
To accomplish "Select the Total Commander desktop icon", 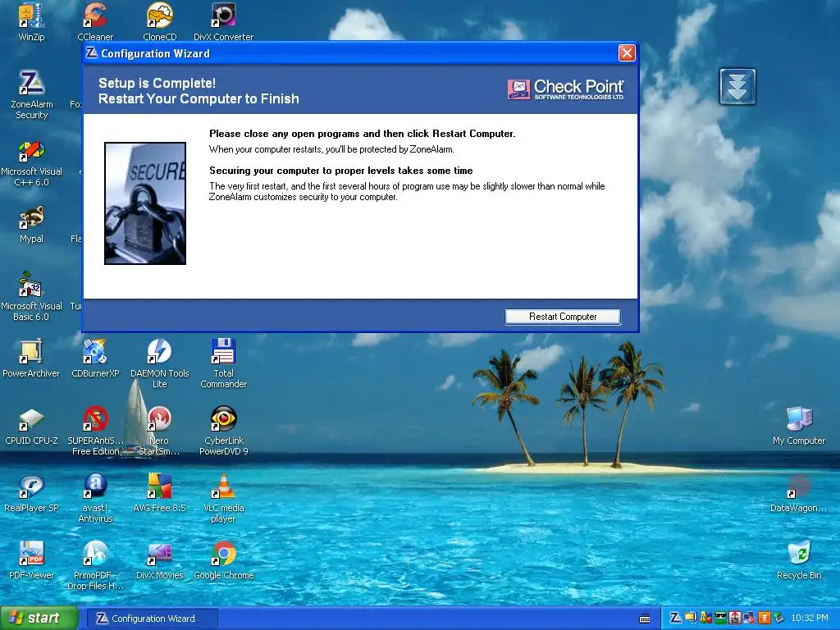I will 223,363.
